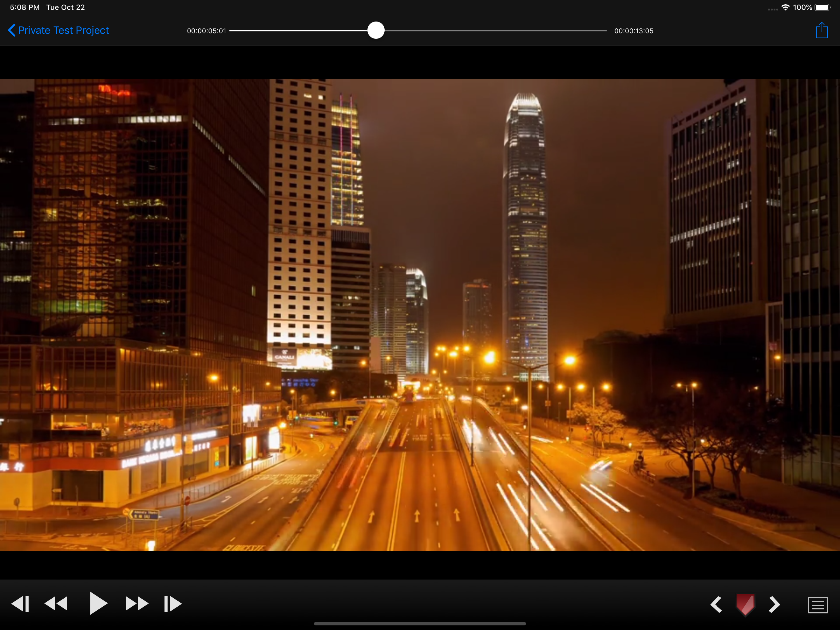Tap the back chevron arrow
The image size is (840, 630).
point(12,30)
